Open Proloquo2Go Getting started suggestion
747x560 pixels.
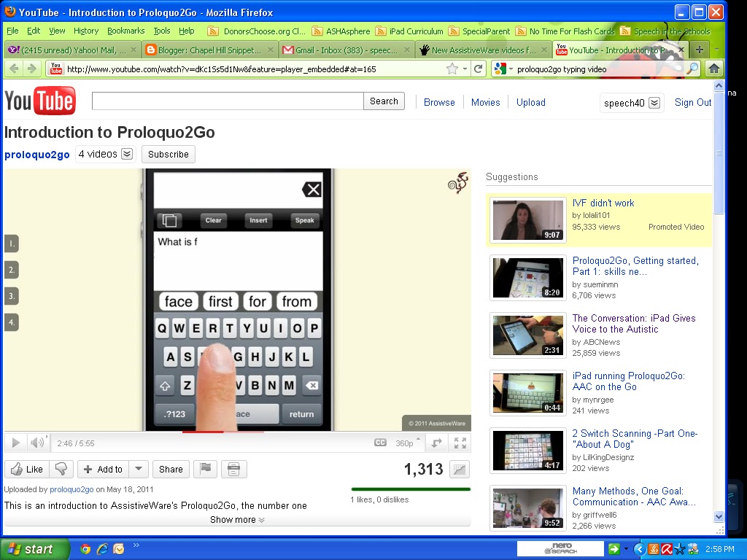[635, 266]
